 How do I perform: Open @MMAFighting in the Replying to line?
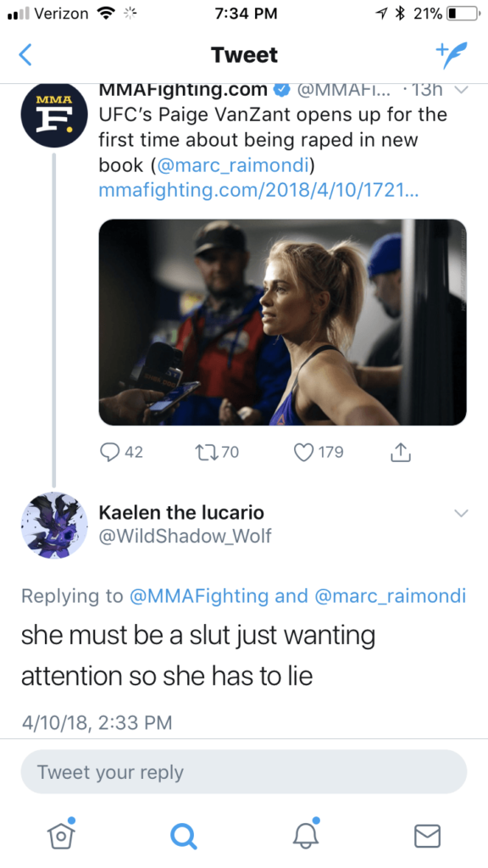[198, 596]
